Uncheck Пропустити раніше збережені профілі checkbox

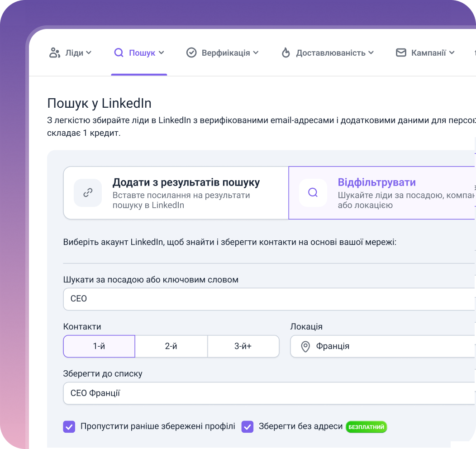tap(69, 426)
